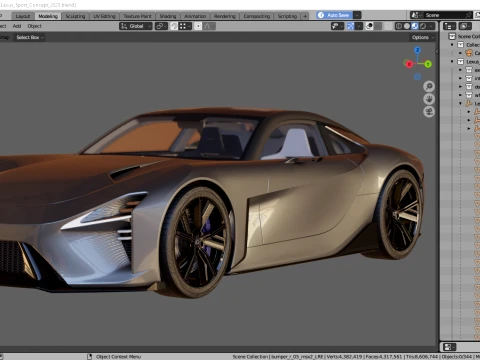This screenshot has height=360, width=480.
Task: Click the zoom magnifier viewport button
Action: pyautogui.click(x=429, y=86)
